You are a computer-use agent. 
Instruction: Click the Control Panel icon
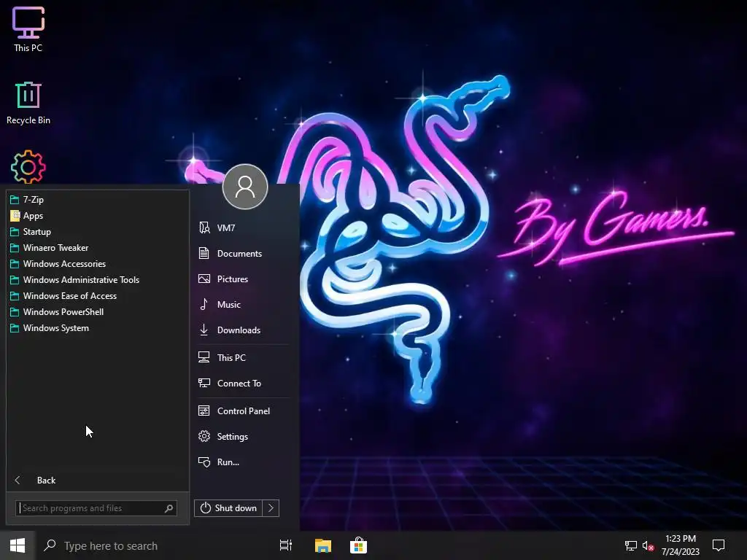point(204,411)
